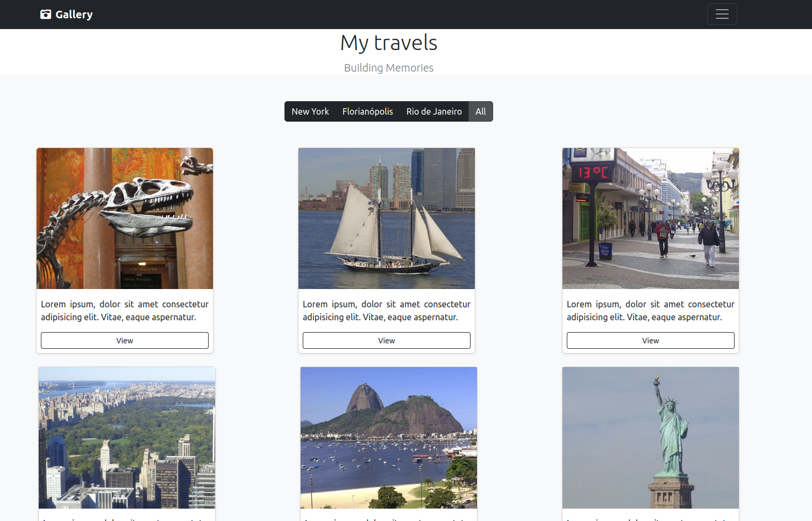Image resolution: width=812 pixels, height=521 pixels.
Task: Open the Sugarloaf Mountain bay image
Action: [x=389, y=438]
